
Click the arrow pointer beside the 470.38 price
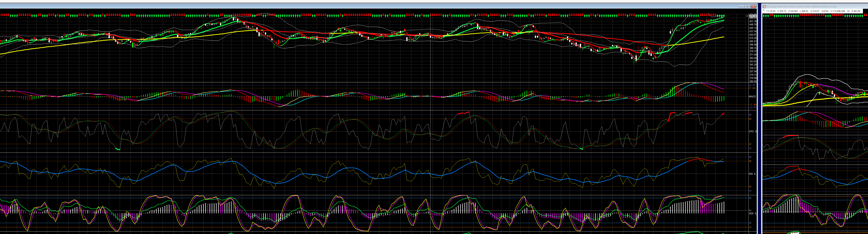pos(747,16)
